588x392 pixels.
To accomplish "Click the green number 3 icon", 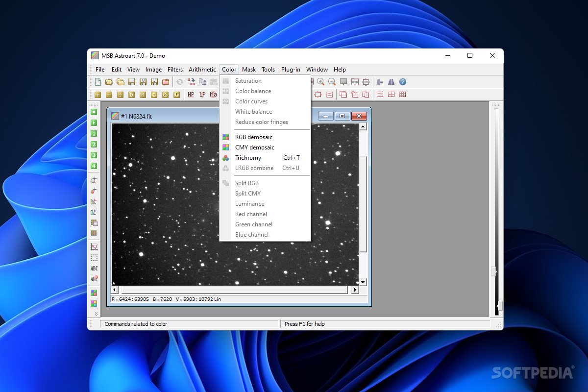I will [x=94, y=155].
